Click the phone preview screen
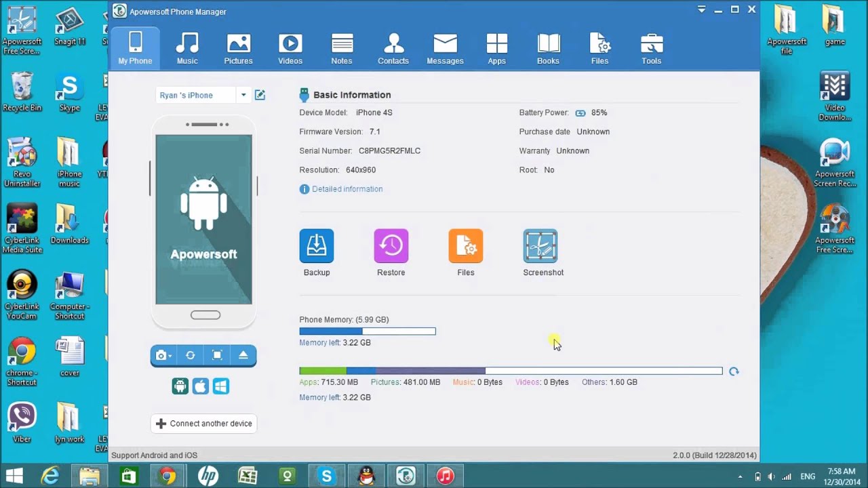 point(203,220)
